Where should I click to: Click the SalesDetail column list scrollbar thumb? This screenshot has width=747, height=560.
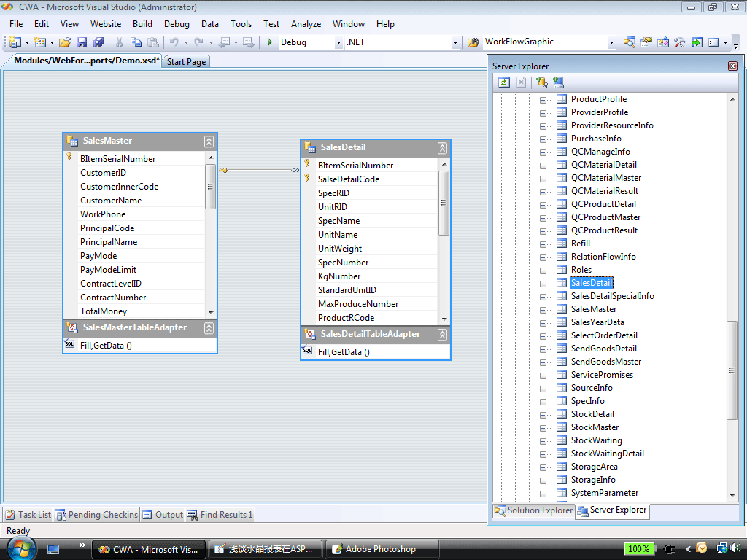pyautogui.click(x=444, y=203)
